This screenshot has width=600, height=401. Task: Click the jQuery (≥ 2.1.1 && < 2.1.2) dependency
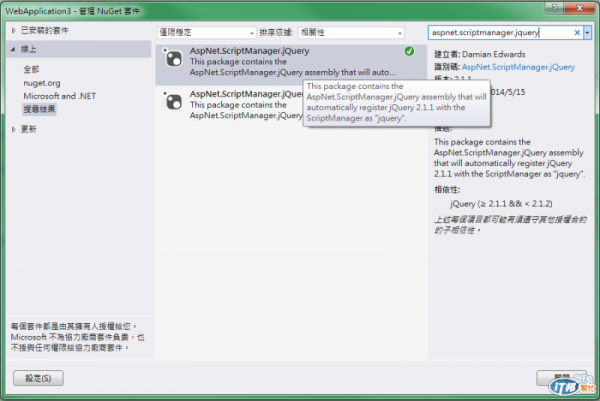[501, 204]
